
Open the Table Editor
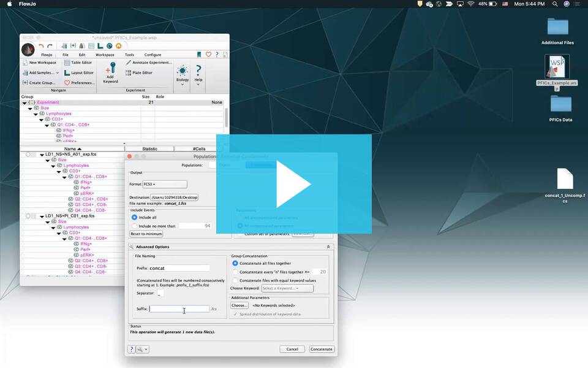point(78,63)
